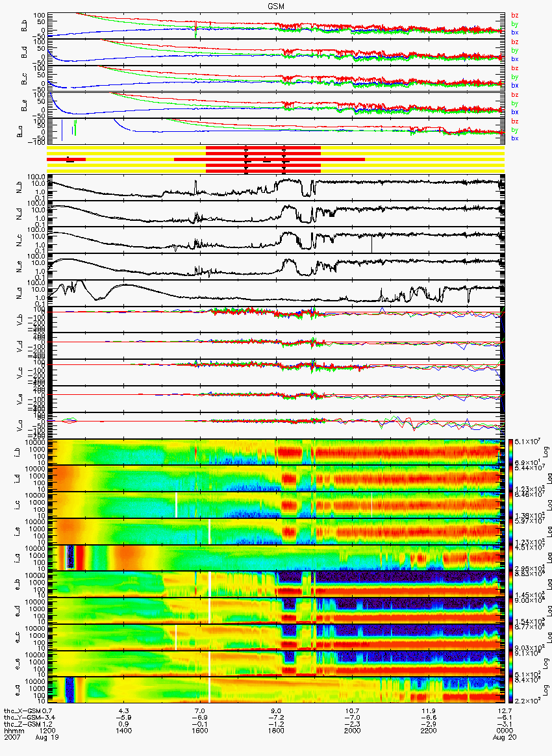Image resolution: width=552 pixels, height=756 pixels.
Task: Click the thc_Z-GSM row label
Action: pos(21,724)
